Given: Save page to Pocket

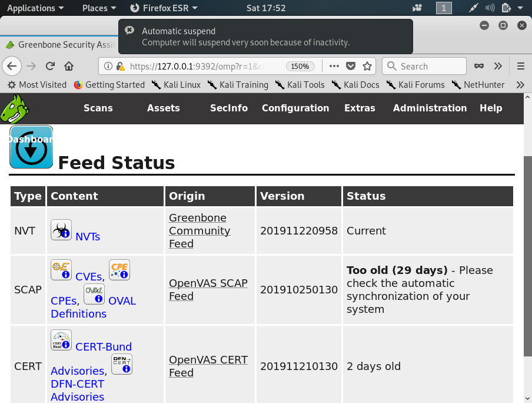Looking at the screenshot, I should 351,66.
